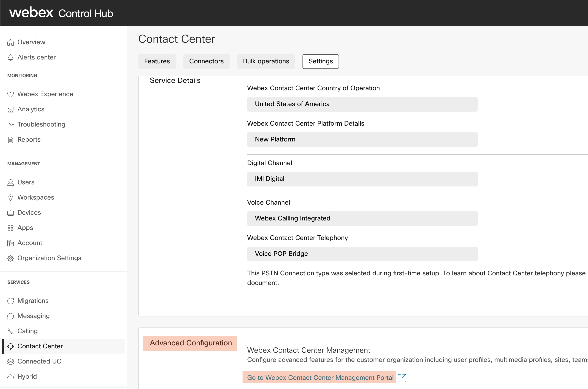Click the New Platform field

[x=362, y=139]
